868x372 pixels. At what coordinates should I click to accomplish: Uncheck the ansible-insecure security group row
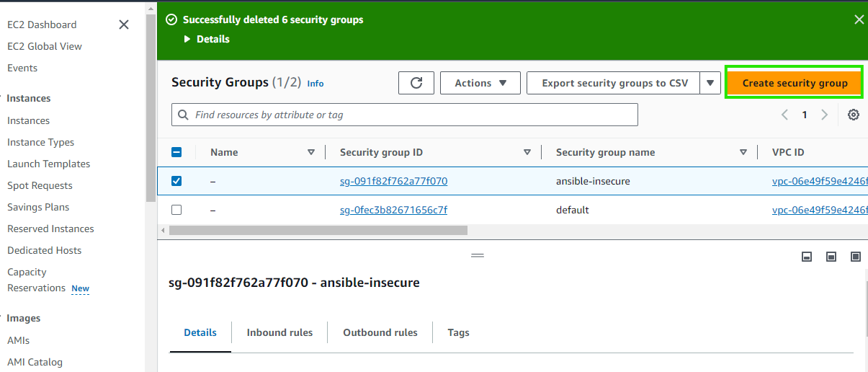pos(176,181)
